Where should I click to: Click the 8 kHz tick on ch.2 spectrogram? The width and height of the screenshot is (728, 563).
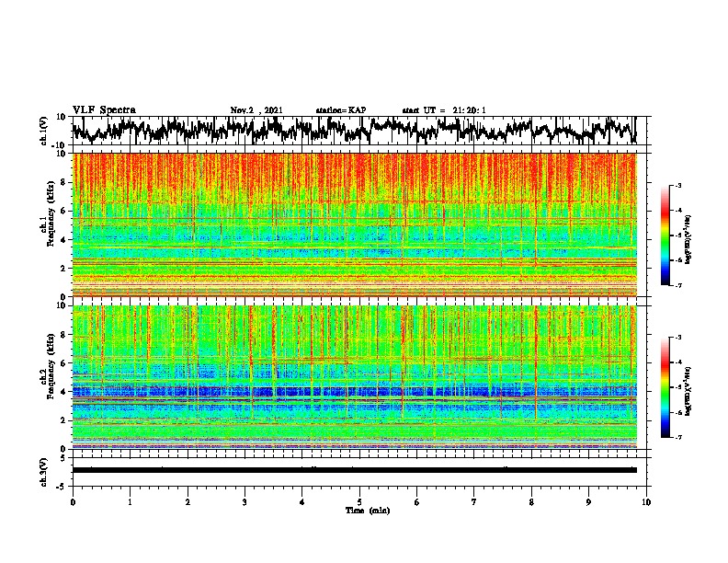pos(63,335)
